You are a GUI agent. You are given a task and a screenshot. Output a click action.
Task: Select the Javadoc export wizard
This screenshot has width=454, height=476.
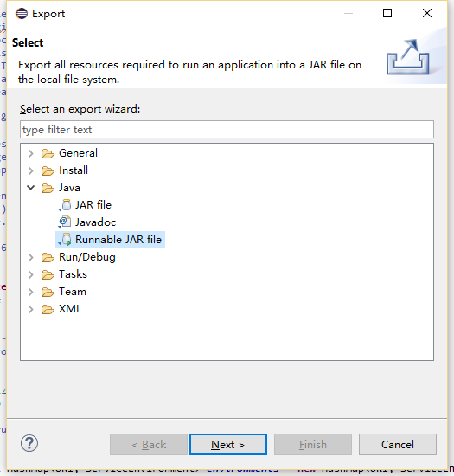(x=95, y=222)
